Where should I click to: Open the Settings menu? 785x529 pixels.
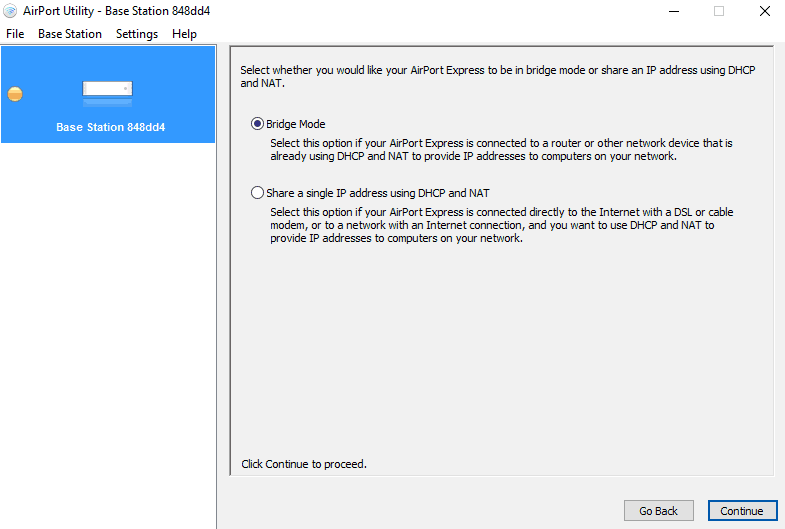pos(137,34)
